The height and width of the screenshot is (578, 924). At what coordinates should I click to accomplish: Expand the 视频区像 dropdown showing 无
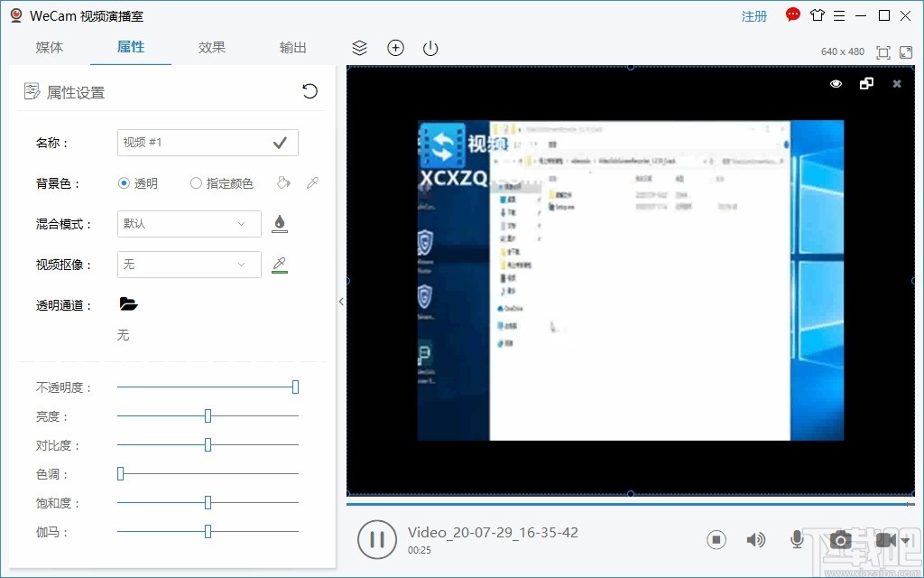188,264
